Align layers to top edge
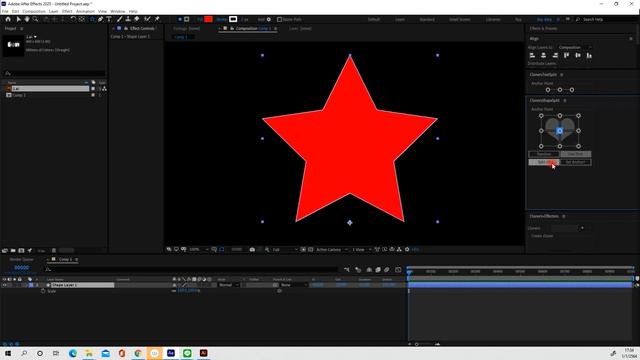The height and width of the screenshot is (360, 640). click(567, 55)
